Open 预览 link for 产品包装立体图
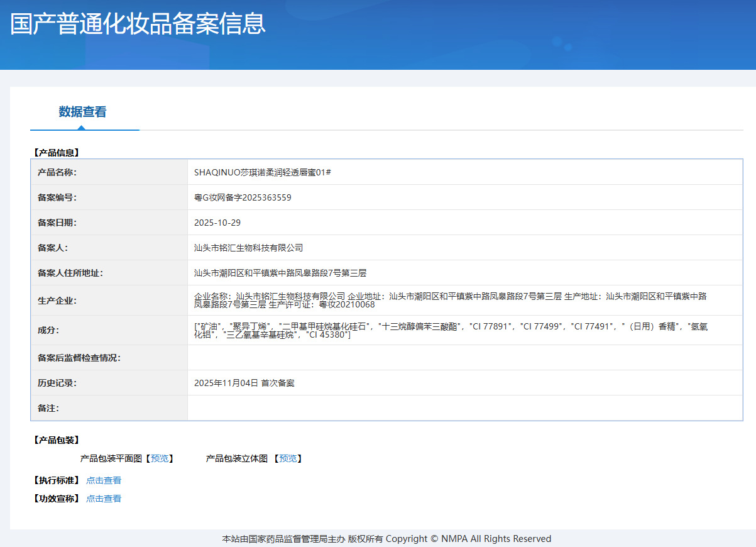This screenshot has height=547, width=756. click(x=288, y=458)
